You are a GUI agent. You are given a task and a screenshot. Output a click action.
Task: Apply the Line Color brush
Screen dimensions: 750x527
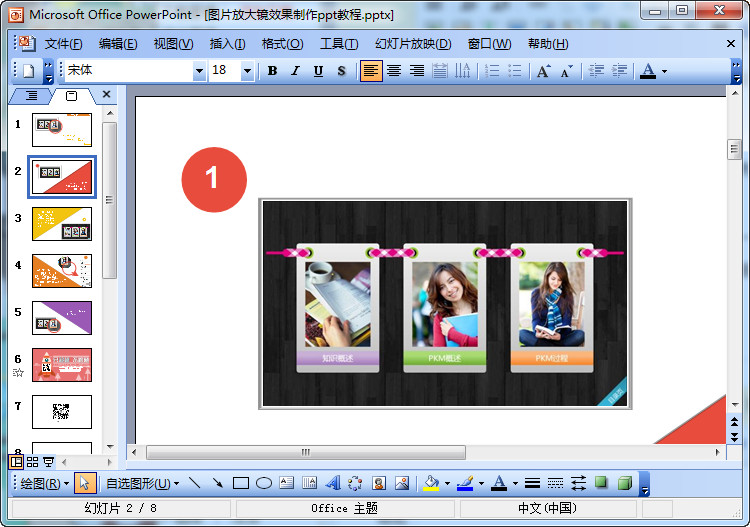pyautogui.click(x=465, y=483)
